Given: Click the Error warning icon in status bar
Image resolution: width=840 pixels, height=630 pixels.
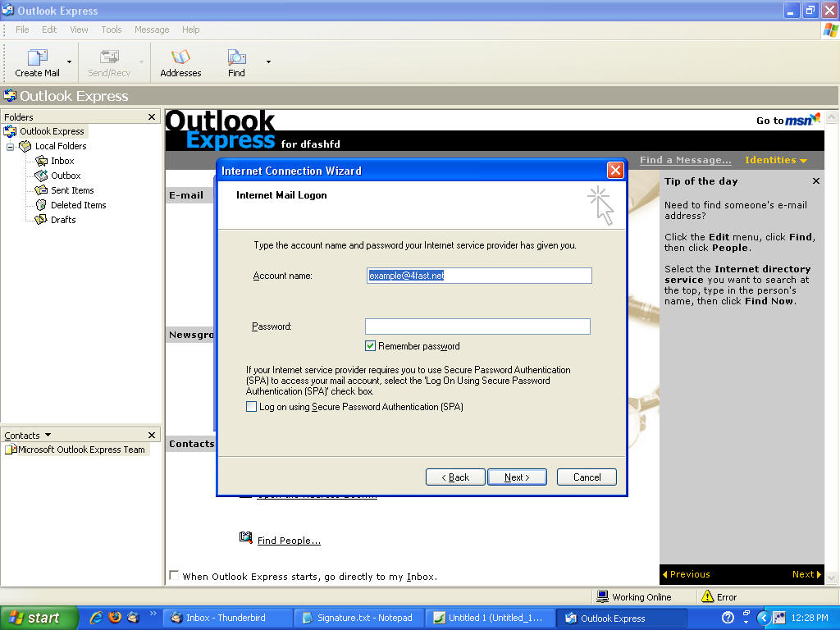Looking at the screenshot, I should tap(707, 597).
